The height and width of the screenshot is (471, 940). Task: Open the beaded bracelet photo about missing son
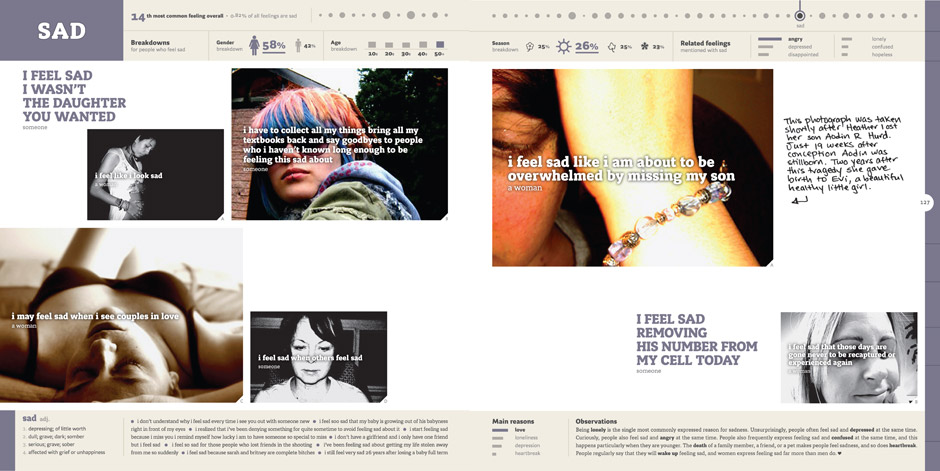[632, 167]
